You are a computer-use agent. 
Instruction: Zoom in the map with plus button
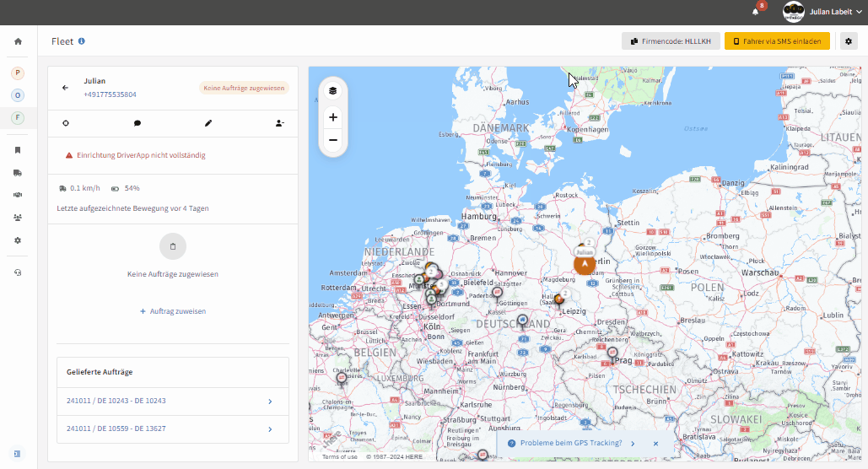click(332, 117)
